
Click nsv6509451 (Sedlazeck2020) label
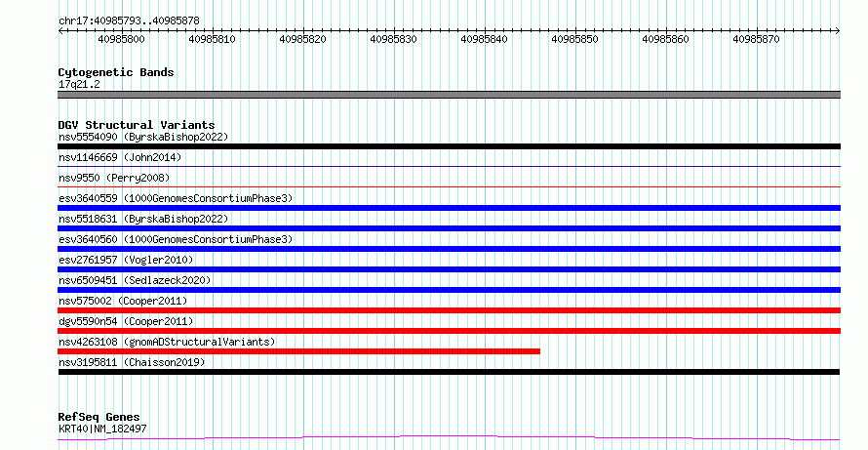(x=135, y=280)
